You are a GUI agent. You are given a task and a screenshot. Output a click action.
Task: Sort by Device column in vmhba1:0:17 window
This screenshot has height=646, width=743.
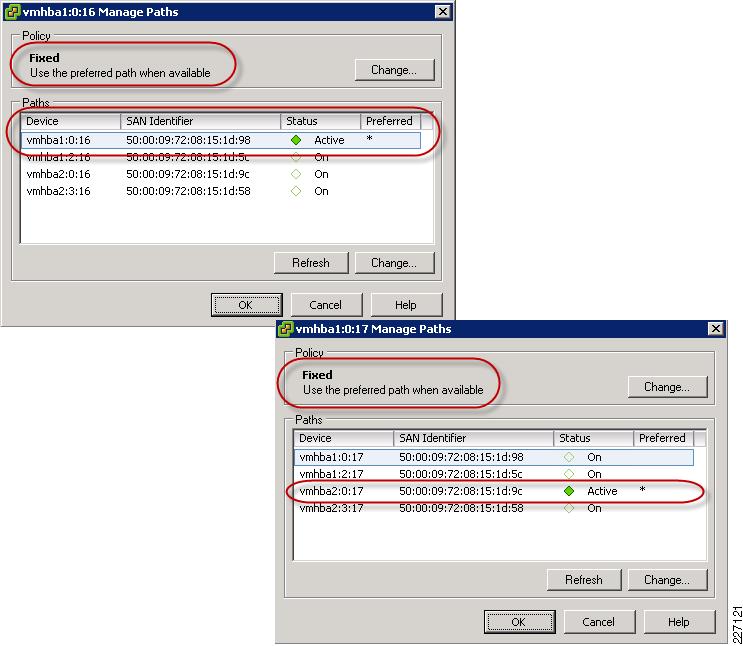coord(344,438)
